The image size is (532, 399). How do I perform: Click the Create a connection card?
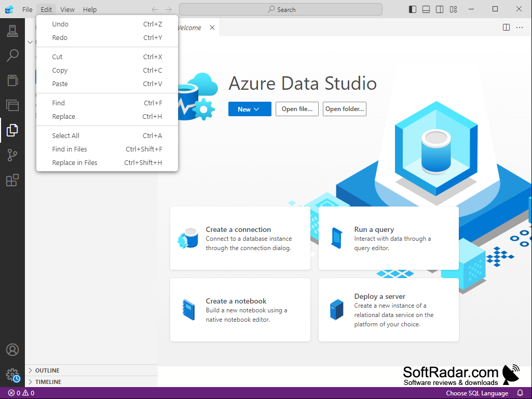(240, 238)
